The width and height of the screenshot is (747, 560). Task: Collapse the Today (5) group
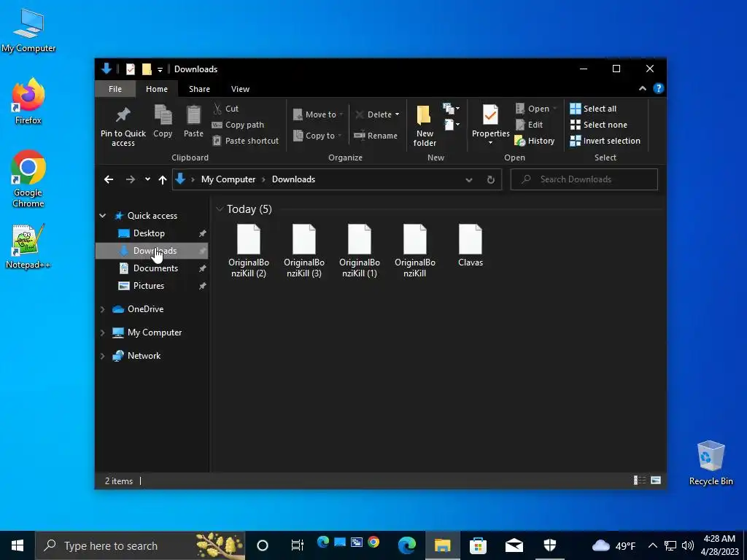point(220,209)
